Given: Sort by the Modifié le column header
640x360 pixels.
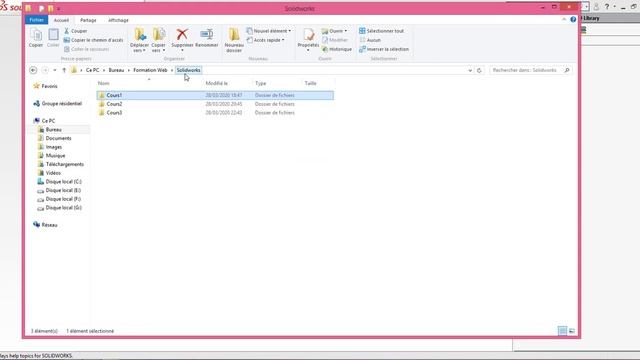Looking at the screenshot, I should pos(216,83).
